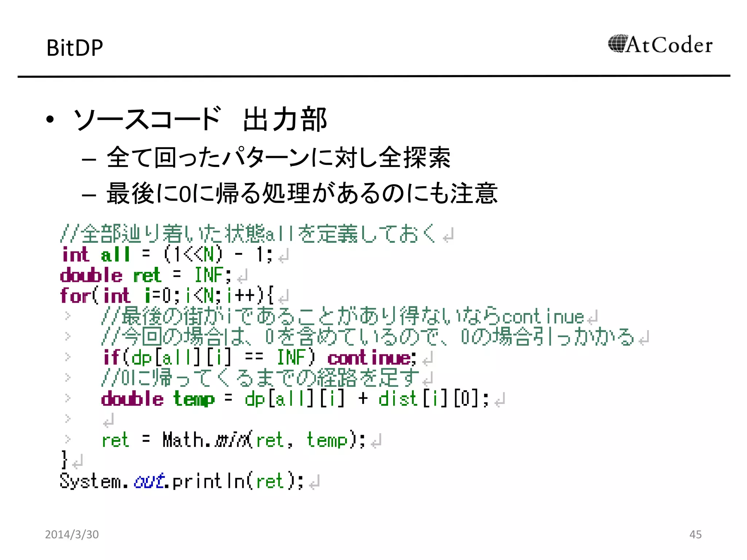This screenshot has width=747, height=560.
Task: Click the line double ret = INF;
Action: click(146, 275)
